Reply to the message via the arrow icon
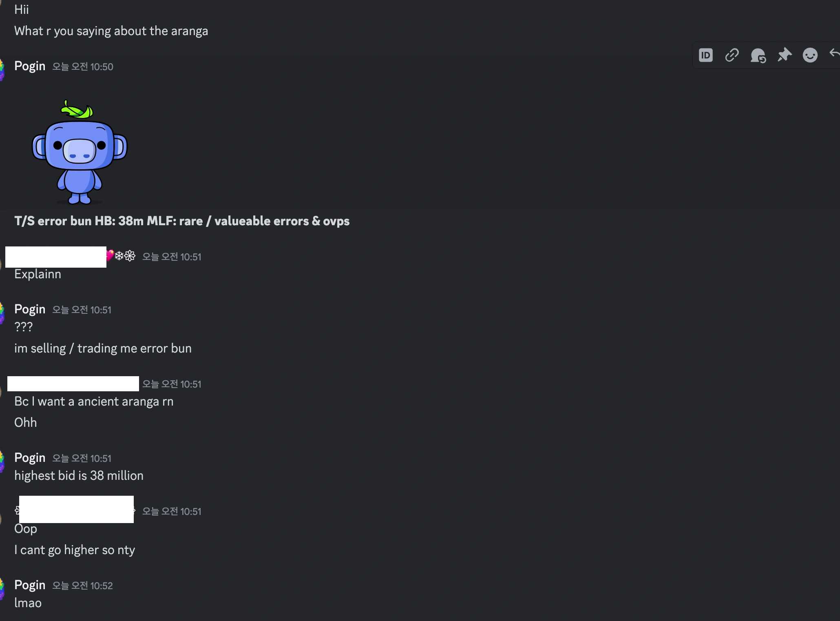The image size is (840, 621). 834,53
